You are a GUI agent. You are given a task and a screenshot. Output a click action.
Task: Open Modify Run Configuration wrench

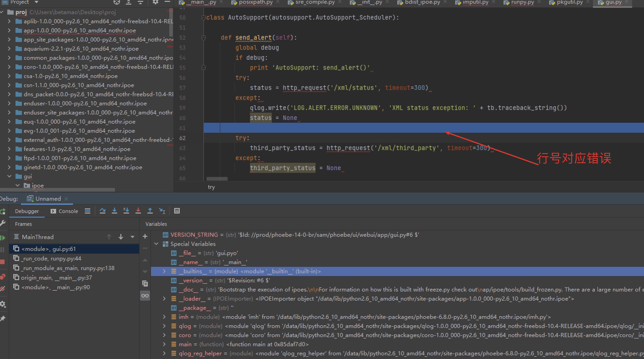[x=3, y=223]
